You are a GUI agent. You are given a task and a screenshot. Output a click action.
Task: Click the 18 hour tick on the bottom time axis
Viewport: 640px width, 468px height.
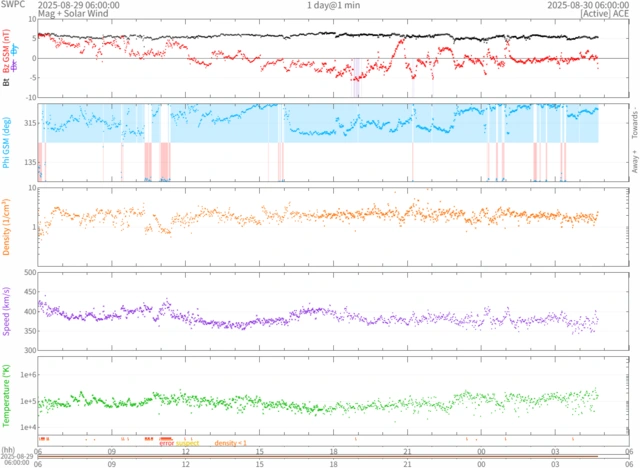(x=334, y=464)
